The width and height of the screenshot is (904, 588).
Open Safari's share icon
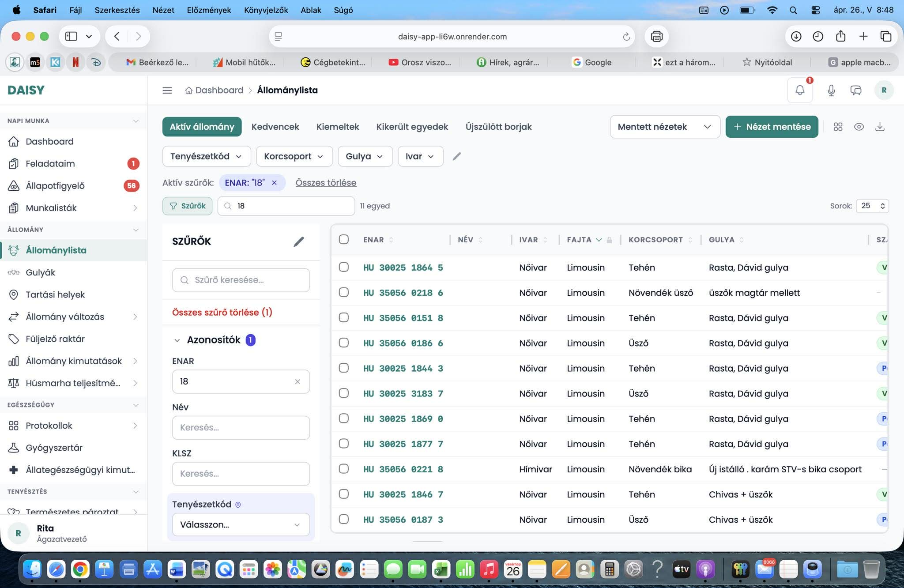840,36
